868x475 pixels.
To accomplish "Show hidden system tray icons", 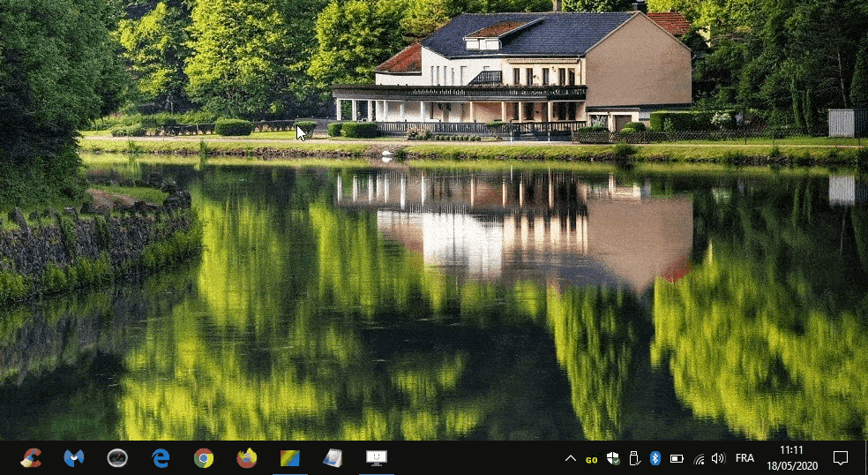I will [x=570, y=458].
